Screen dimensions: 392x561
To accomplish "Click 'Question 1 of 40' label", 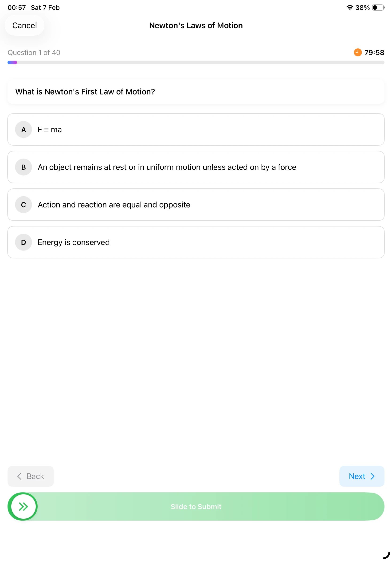I will 34,53.
